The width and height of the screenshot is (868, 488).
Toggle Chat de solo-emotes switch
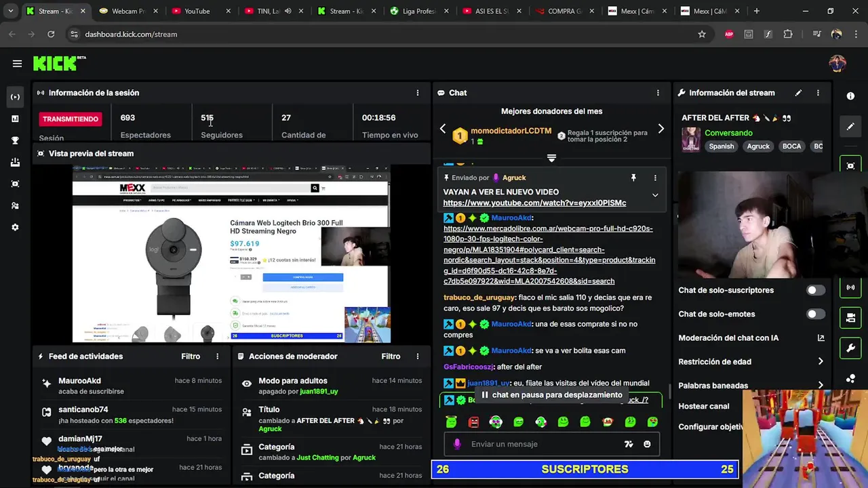tap(815, 314)
